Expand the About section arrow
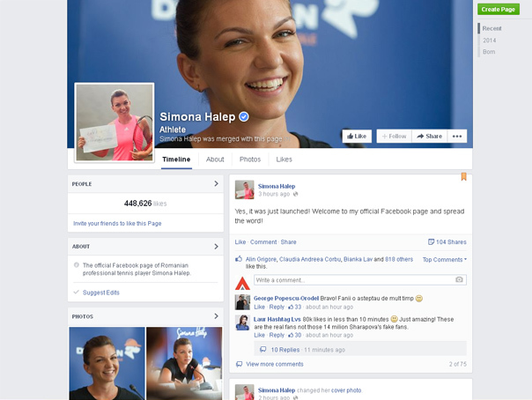Screen dimensions: 532x400 click(216, 247)
